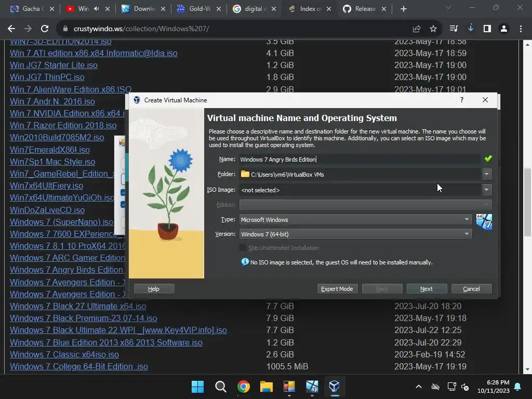
Task: Open VirtualBox cube icon in taskbar
Action: coord(334,386)
